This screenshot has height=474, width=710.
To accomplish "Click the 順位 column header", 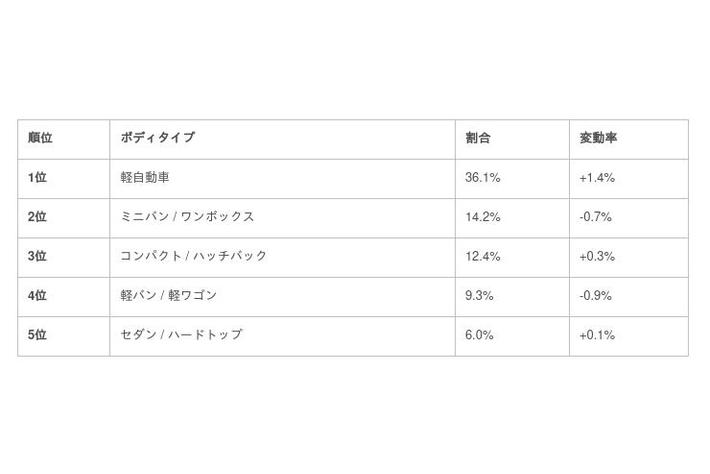I will coord(40,138).
